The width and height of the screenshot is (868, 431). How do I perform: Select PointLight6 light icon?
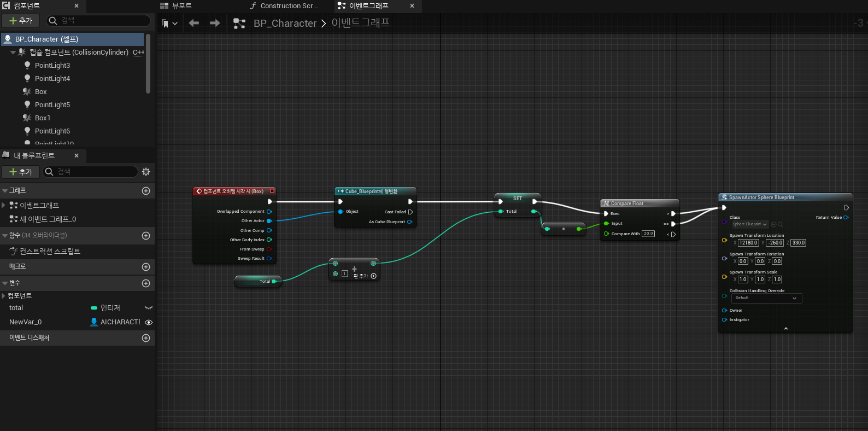coord(27,131)
